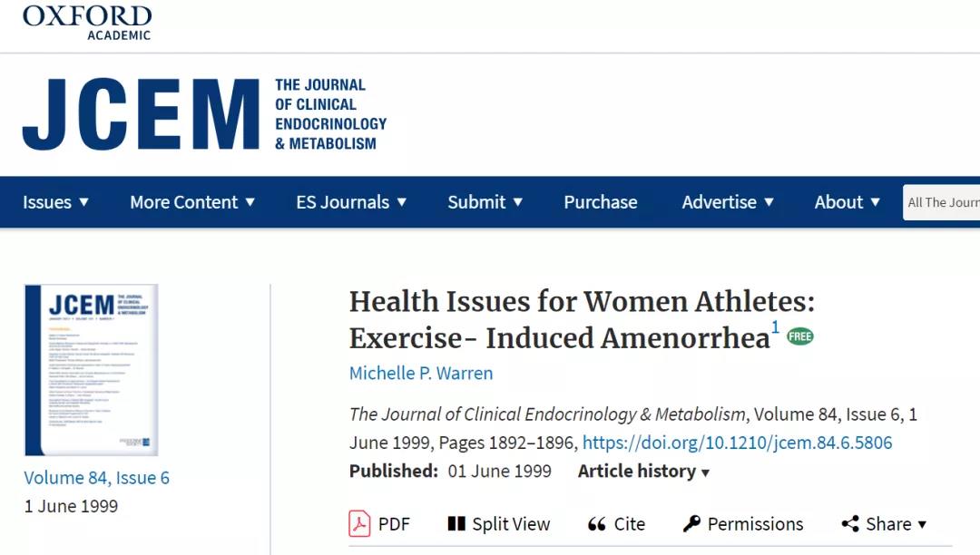The height and width of the screenshot is (555, 980).
Task: Open the More Content dropdown
Action: [192, 202]
